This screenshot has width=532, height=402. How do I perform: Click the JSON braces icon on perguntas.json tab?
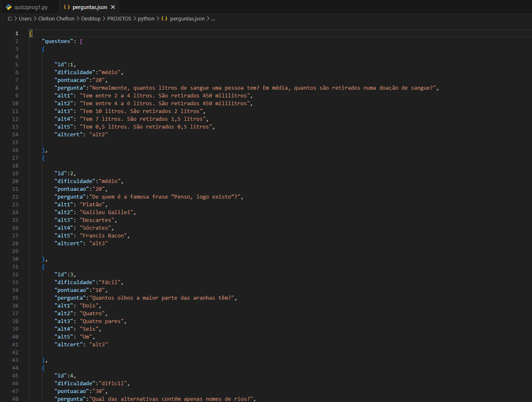(67, 7)
